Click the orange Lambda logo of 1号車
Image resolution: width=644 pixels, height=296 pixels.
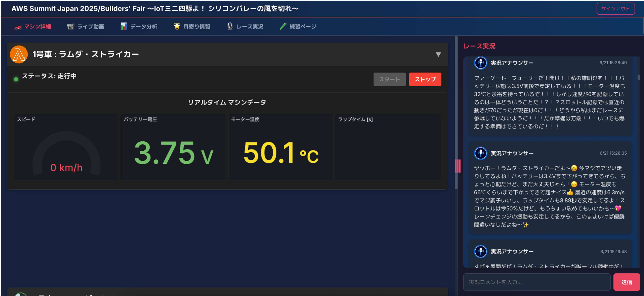click(19, 54)
